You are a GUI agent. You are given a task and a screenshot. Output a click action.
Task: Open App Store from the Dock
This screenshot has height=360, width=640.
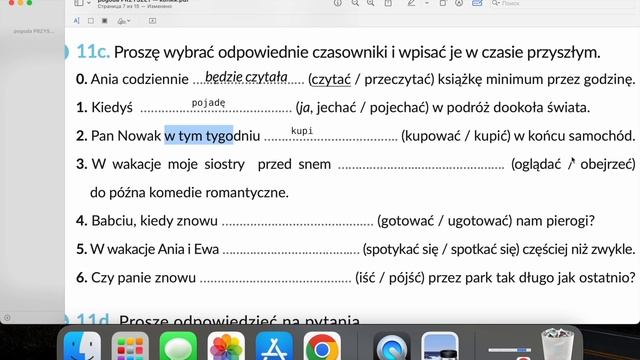[274, 346]
